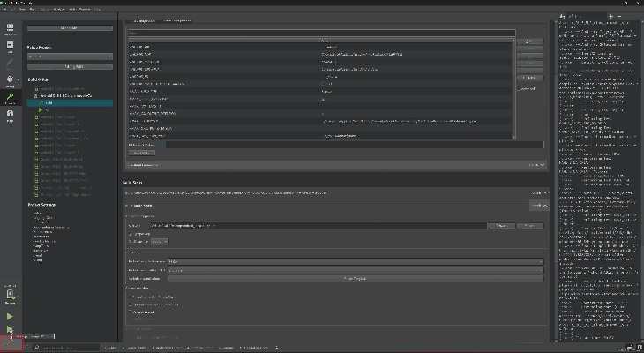
Task: Open Debug mode from mode bar
Action: 10,81
